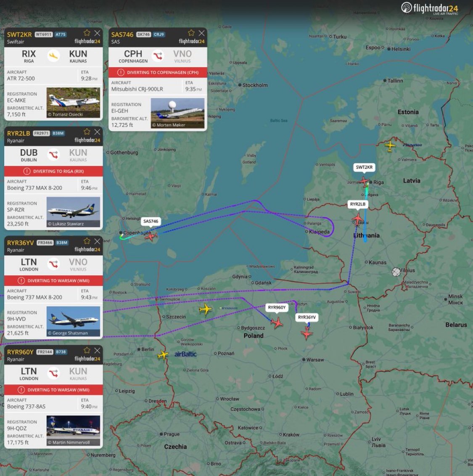The width and height of the screenshot is (473, 476).
Task: Open the Flightradar24 logo link
Action: point(430,8)
